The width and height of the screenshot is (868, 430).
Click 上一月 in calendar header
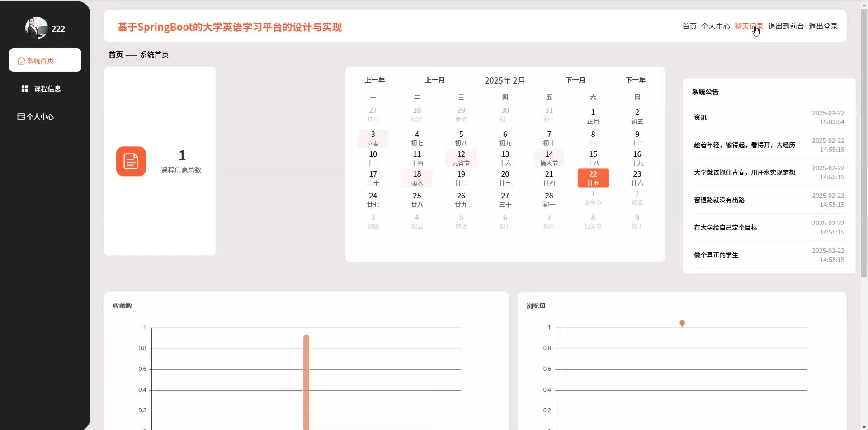[x=435, y=80]
